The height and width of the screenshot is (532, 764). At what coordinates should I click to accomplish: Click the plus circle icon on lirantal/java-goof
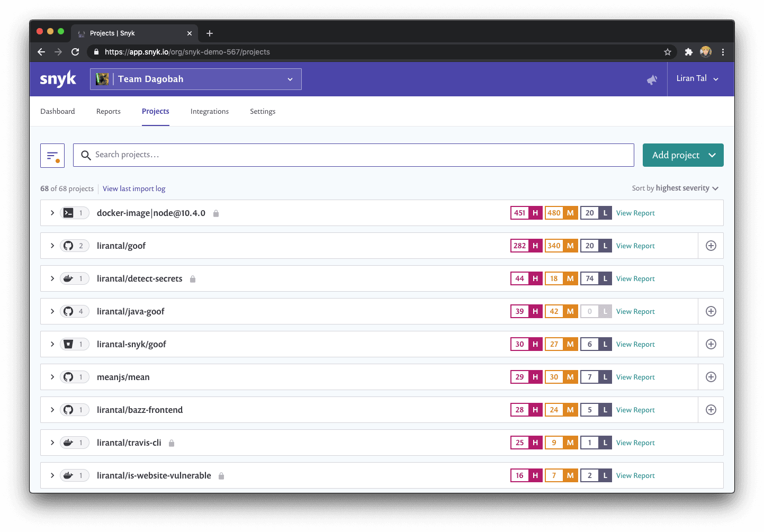[x=711, y=311]
